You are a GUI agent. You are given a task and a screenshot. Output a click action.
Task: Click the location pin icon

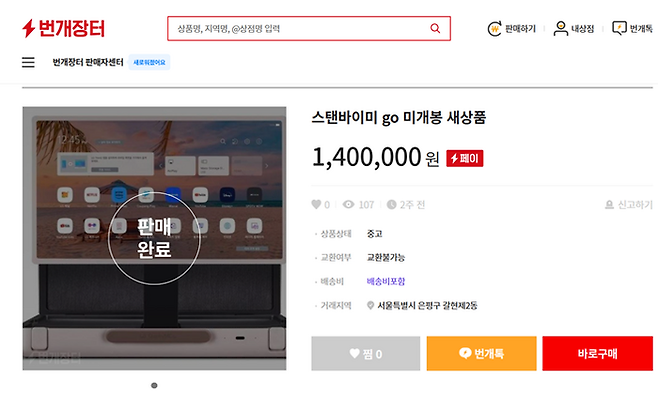(x=370, y=305)
